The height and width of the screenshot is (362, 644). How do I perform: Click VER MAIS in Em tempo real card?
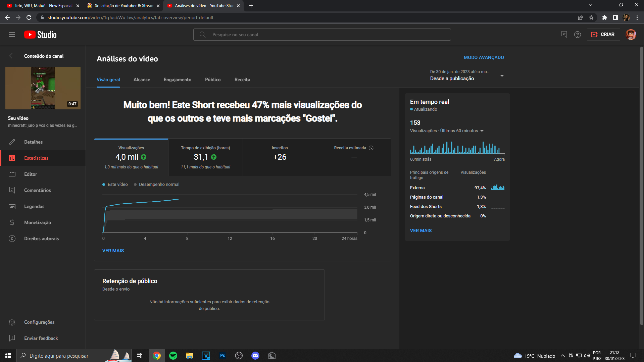(421, 230)
